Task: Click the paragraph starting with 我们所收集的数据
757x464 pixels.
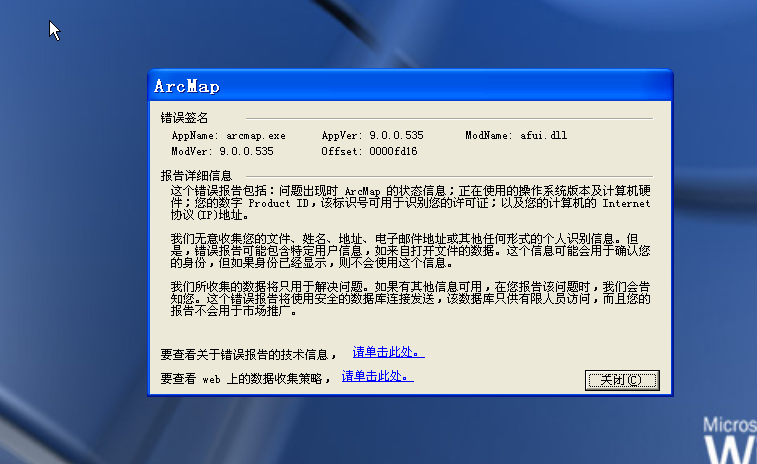Action: pos(410,299)
